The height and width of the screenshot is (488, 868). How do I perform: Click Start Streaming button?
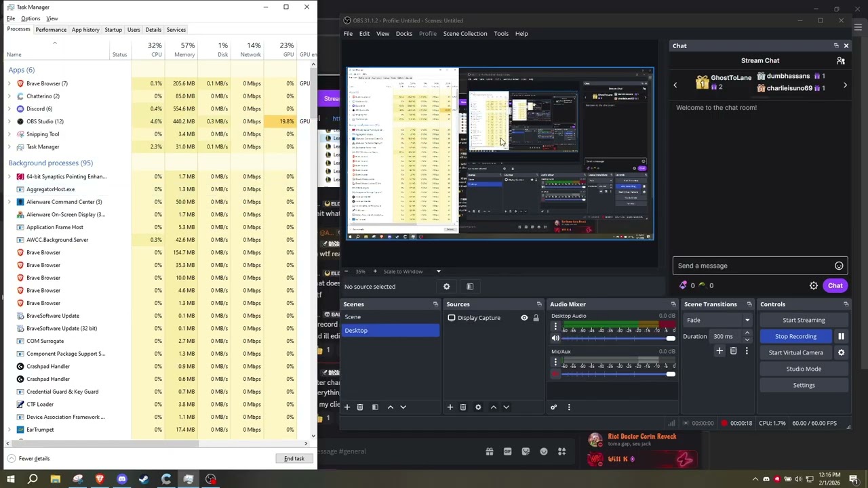pos(804,320)
